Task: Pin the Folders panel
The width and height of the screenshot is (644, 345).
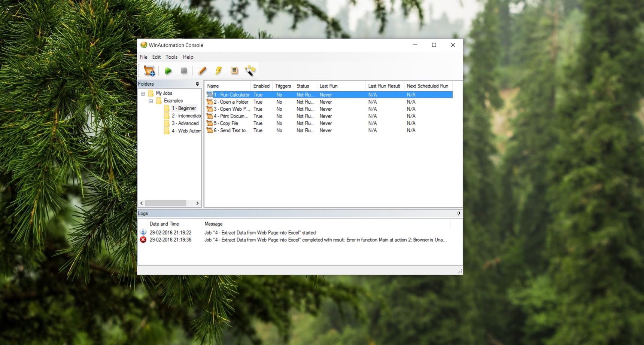Action: [197, 84]
